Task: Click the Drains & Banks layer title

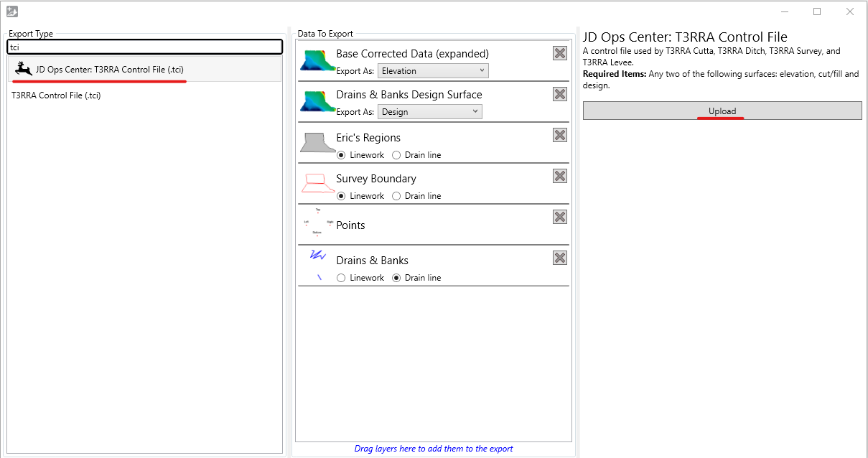Action: (x=372, y=261)
